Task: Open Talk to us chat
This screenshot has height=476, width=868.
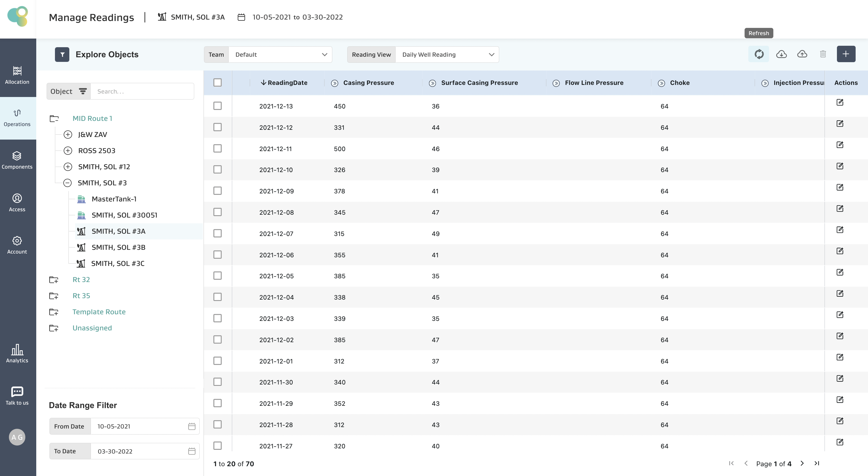Action: tap(17, 396)
